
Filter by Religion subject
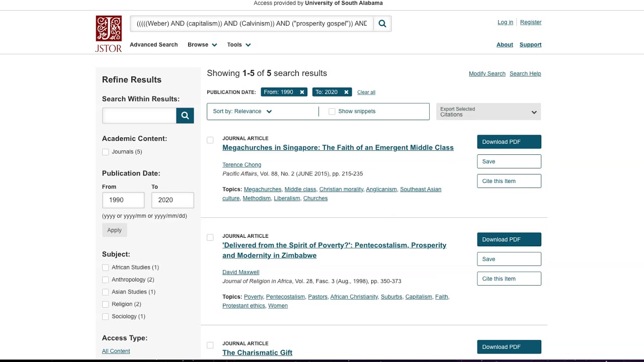point(106,304)
